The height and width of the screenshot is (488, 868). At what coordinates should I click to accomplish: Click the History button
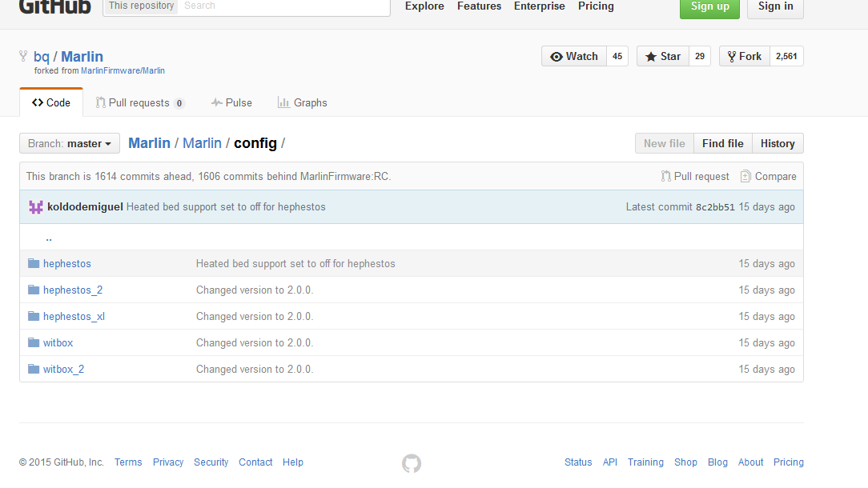(777, 144)
